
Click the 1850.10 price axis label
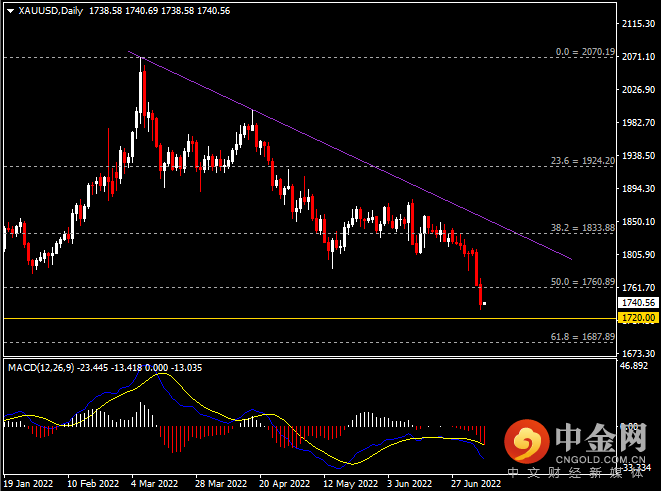(x=638, y=221)
